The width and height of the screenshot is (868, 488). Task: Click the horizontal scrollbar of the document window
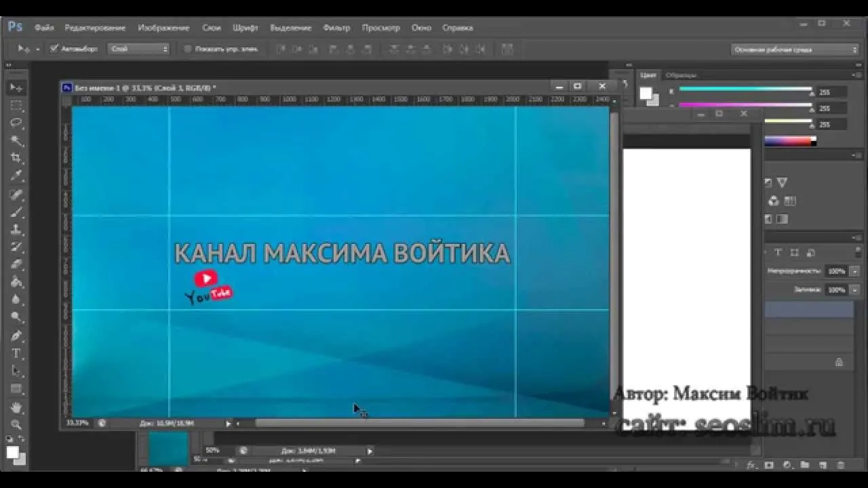point(419,423)
